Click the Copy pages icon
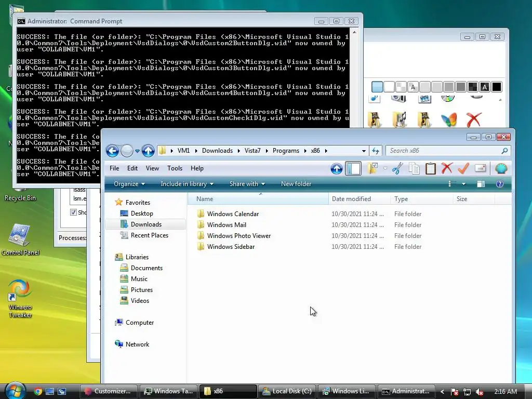The image size is (532, 399). [x=414, y=168]
